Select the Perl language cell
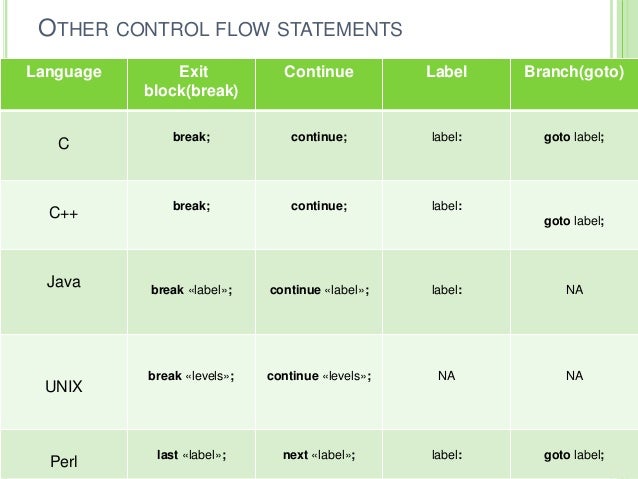638x479 pixels. [64, 455]
